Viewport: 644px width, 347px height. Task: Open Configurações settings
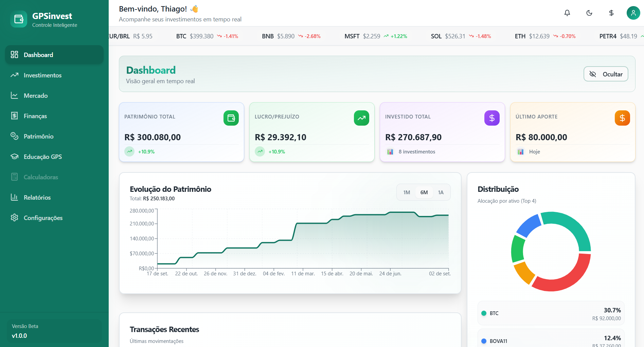(x=54, y=218)
